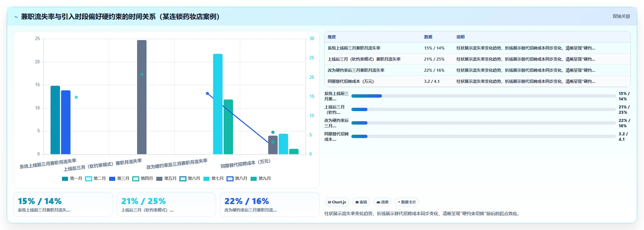Click the 维度 column header
The image size is (644, 230).
(x=332, y=37)
